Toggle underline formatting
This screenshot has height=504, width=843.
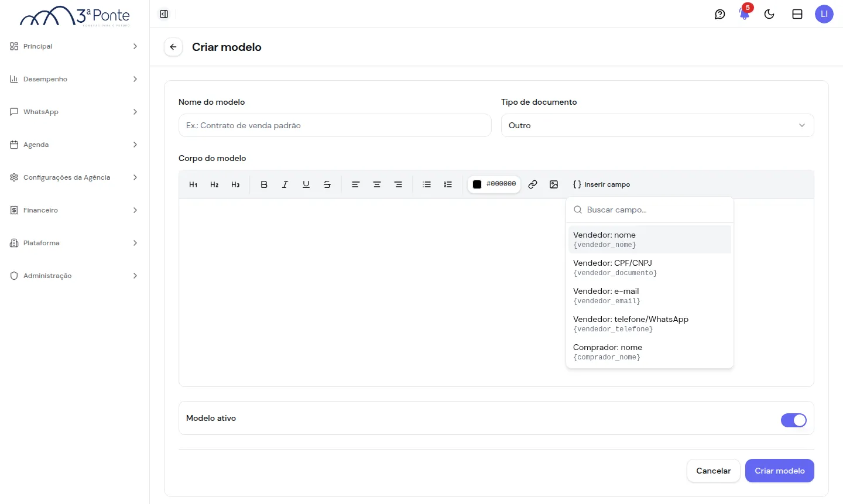306,184
